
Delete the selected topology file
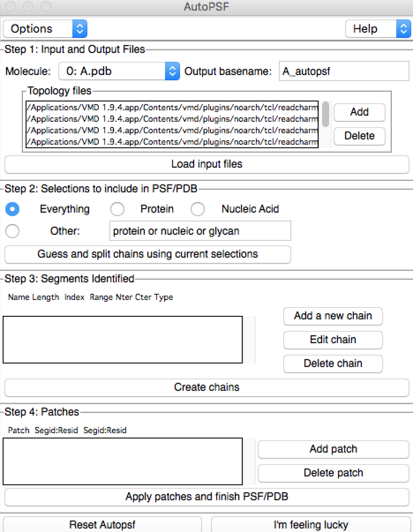coord(359,136)
